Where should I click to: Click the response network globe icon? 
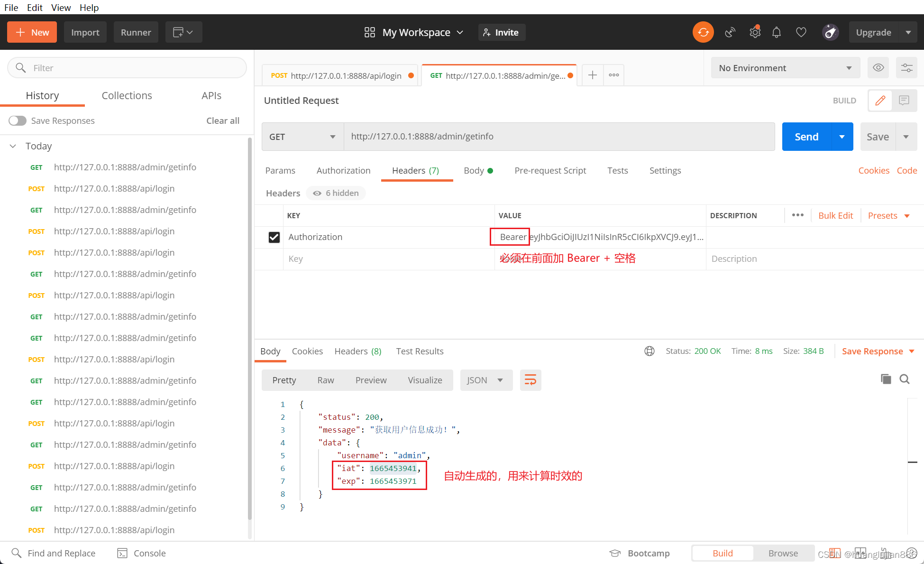coord(650,351)
